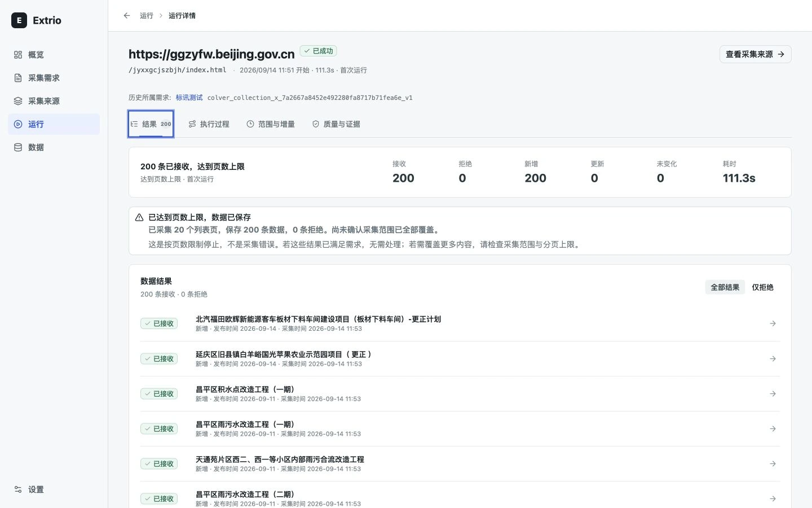
Task: Go to 运行 breadcrumb link
Action: tap(147, 16)
